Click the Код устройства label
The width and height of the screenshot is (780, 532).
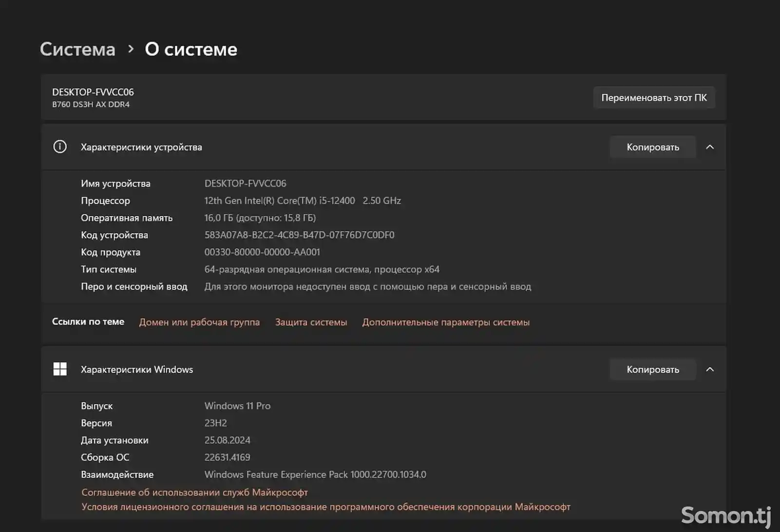(x=114, y=235)
